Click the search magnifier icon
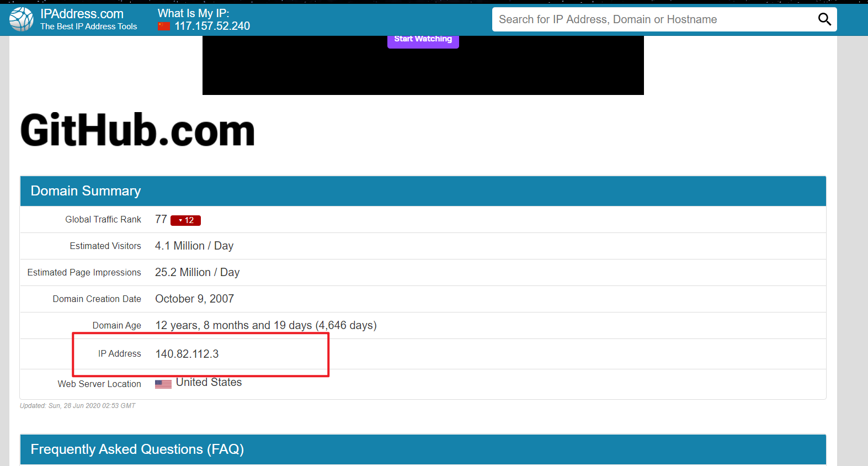The width and height of the screenshot is (868, 466). coord(824,19)
